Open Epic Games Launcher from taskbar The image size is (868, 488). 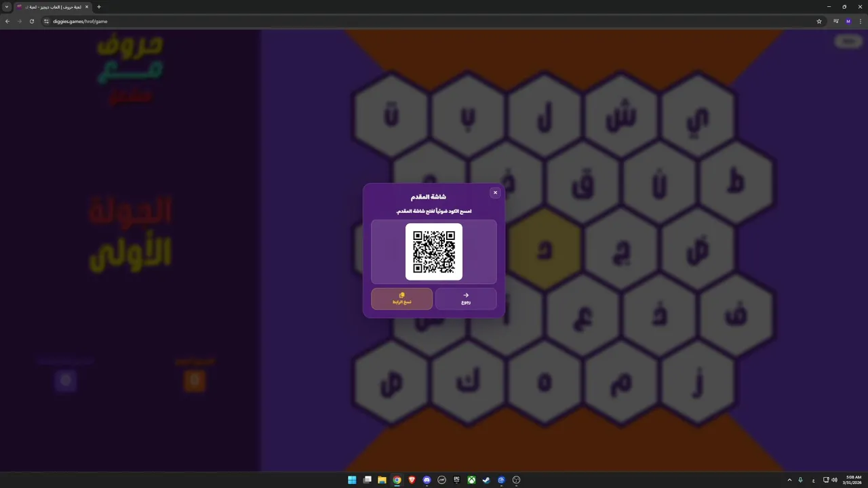[456, 480]
